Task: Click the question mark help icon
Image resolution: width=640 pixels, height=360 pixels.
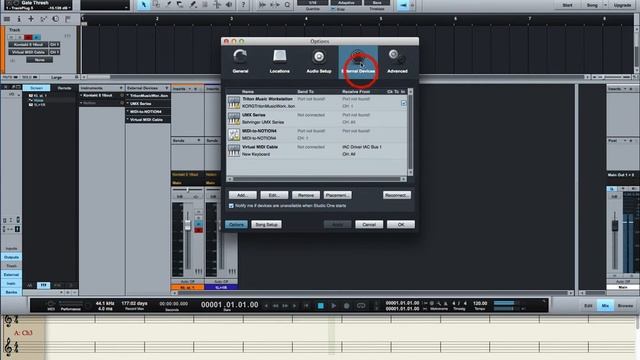Action: (x=243, y=5)
